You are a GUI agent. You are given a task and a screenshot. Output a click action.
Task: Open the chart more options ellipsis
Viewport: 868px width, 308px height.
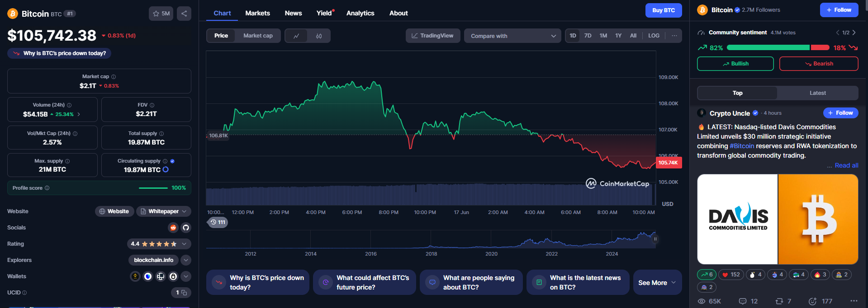[x=674, y=36]
